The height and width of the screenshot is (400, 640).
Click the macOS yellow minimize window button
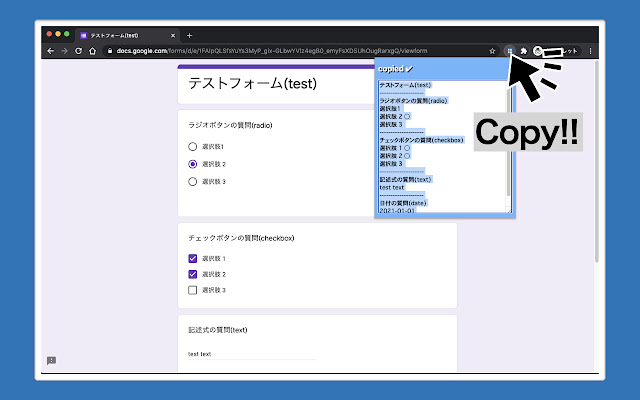tap(58, 34)
